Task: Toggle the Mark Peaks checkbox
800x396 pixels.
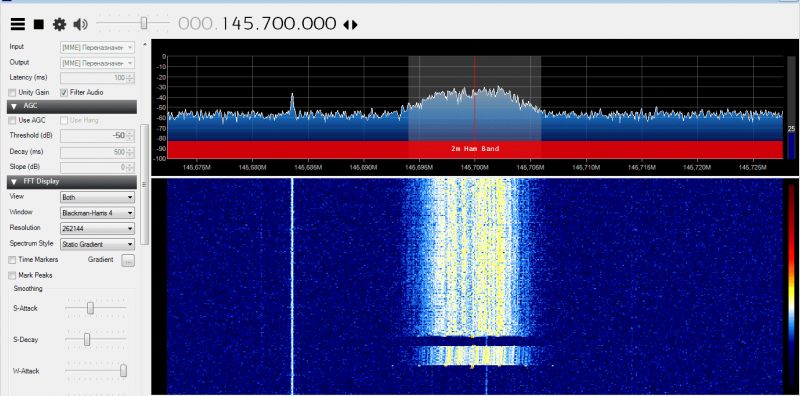Action: point(12,276)
